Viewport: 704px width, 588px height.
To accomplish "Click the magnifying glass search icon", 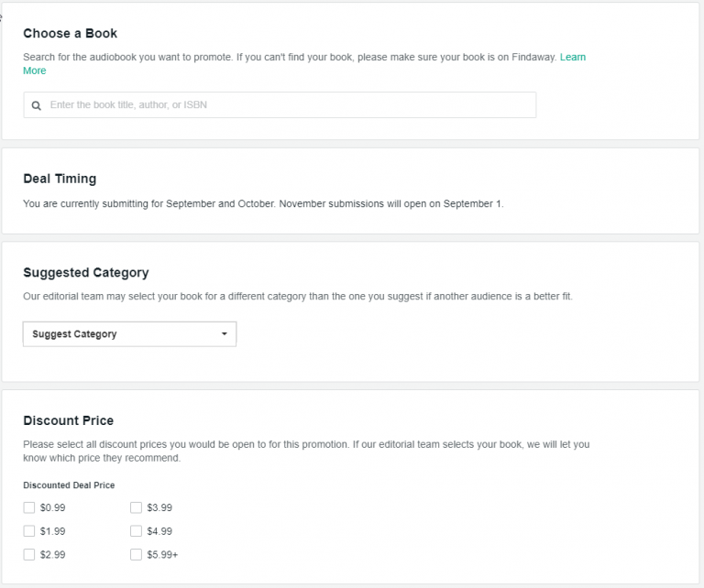I will coord(37,105).
